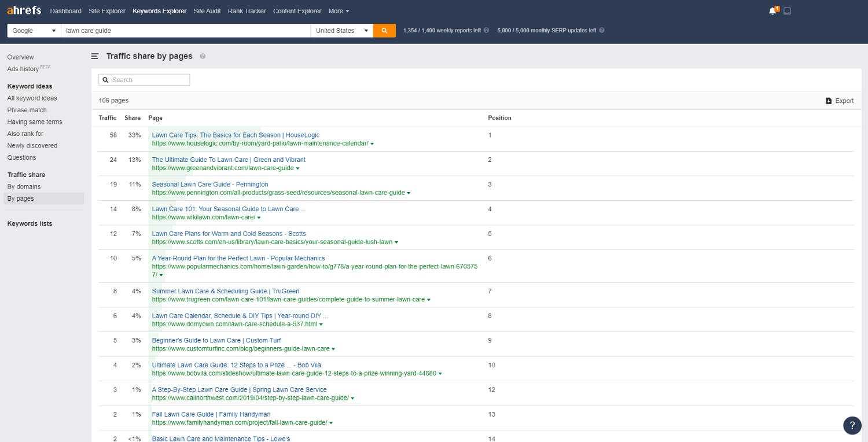Open Seasonal Lawn Care Guide - Pennington title
This screenshot has height=442, width=868.
[x=210, y=185]
